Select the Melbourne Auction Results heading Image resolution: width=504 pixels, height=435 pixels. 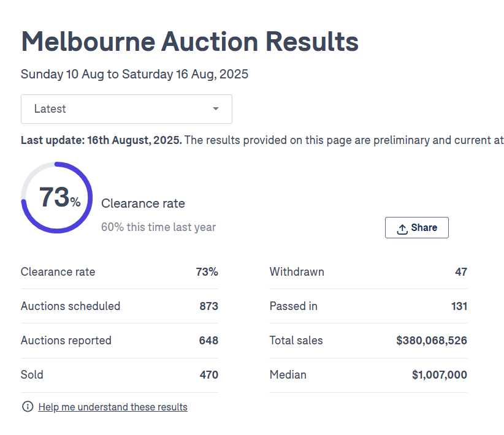pos(189,42)
